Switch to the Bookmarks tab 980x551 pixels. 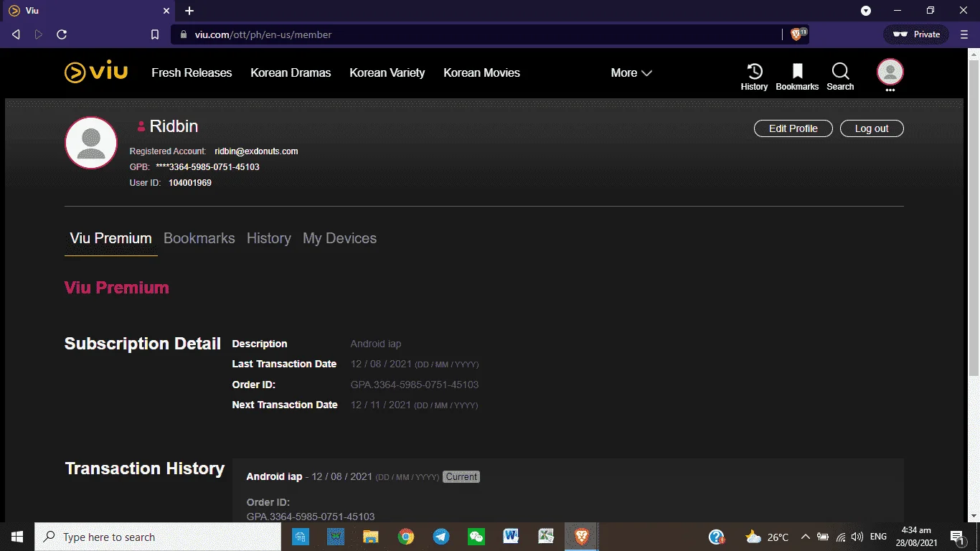pyautogui.click(x=199, y=238)
